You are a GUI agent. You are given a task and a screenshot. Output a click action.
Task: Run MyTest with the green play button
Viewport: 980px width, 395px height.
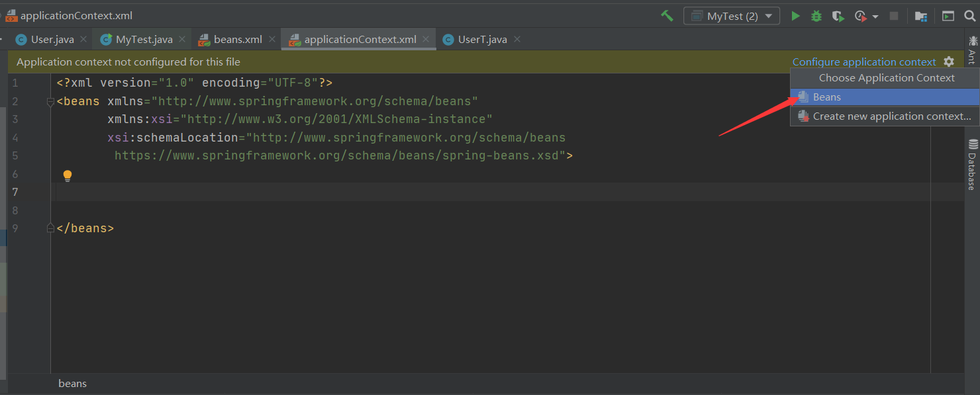click(795, 16)
